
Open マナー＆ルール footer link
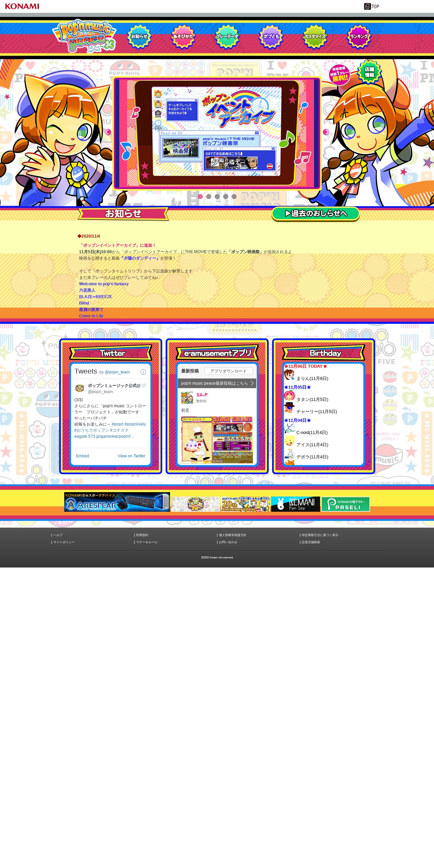[147, 542]
